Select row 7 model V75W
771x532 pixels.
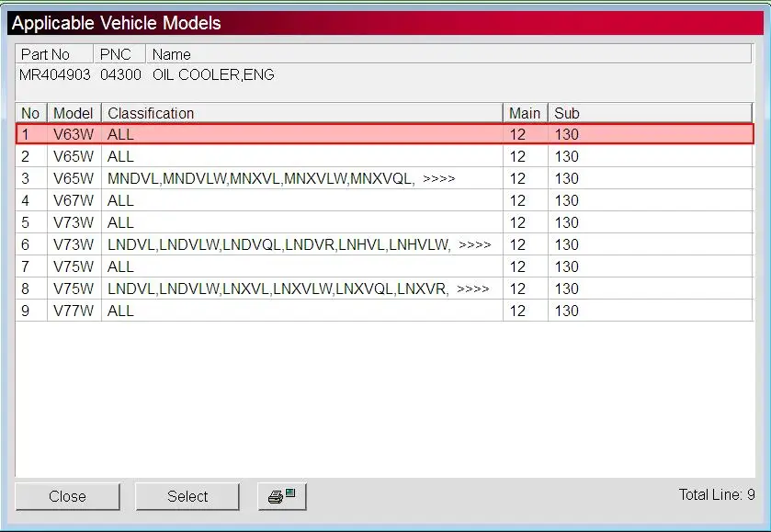(x=384, y=266)
